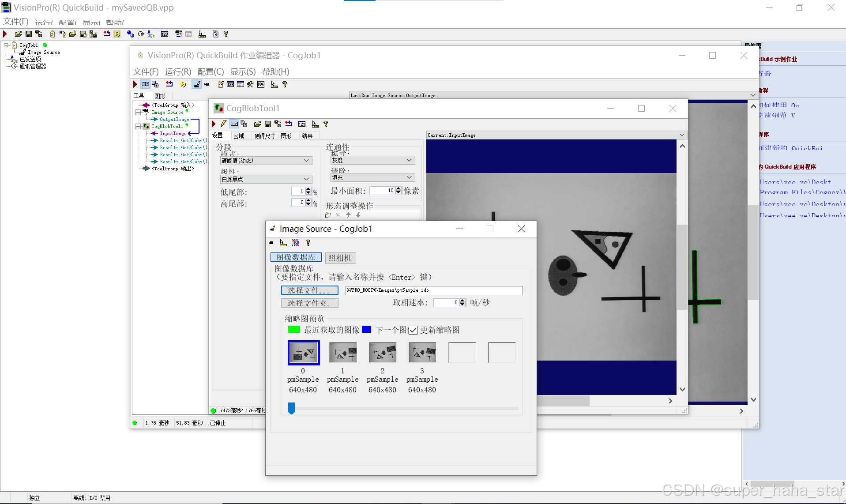Run CogBlobTool1 with the red arrow
Image resolution: width=846 pixels, height=504 pixels.
pos(214,124)
